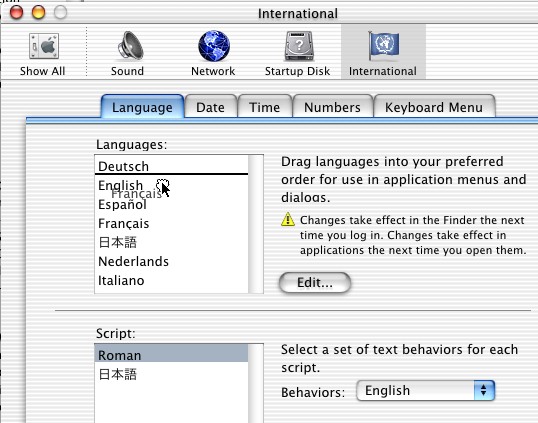The height and width of the screenshot is (423, 538).
Task: Select the Roman script entry
Action: tap(171, 355)
